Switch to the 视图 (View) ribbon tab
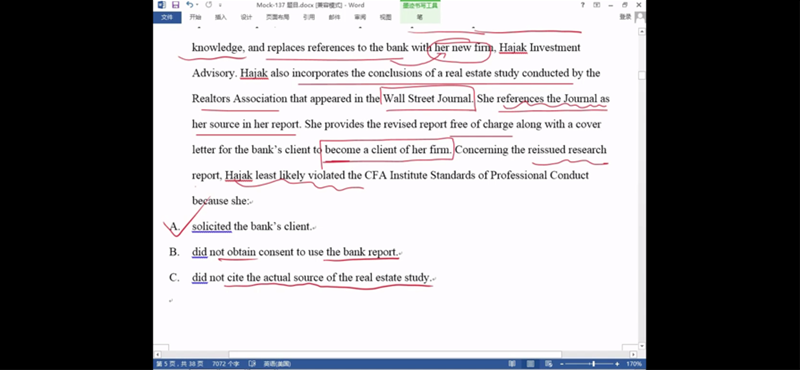The height and width of the screenshot is (370, 800). pyautogui.click(x=386, y=17)
